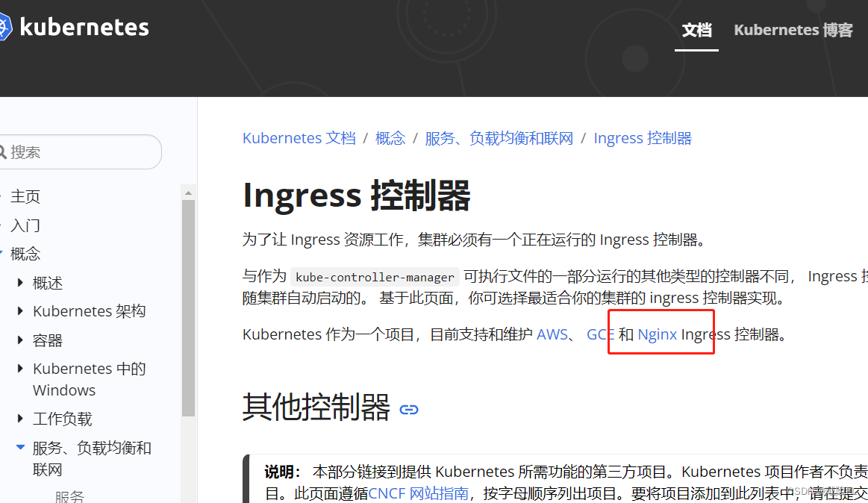This screenshot has width=868, height=503.
Task: Click the sidebar scrollbar thumb
Action: tap(188, 308)
